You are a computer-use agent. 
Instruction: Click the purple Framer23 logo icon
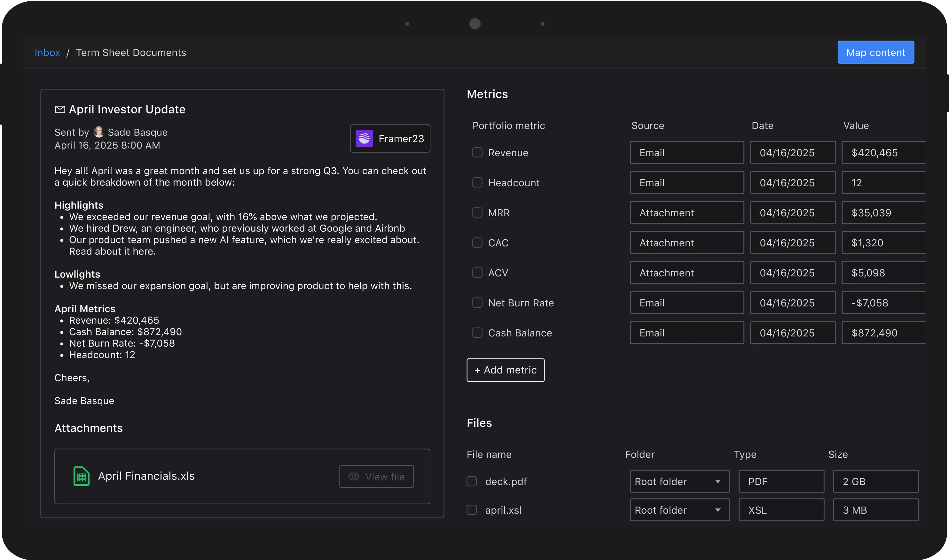coord(364,139)
